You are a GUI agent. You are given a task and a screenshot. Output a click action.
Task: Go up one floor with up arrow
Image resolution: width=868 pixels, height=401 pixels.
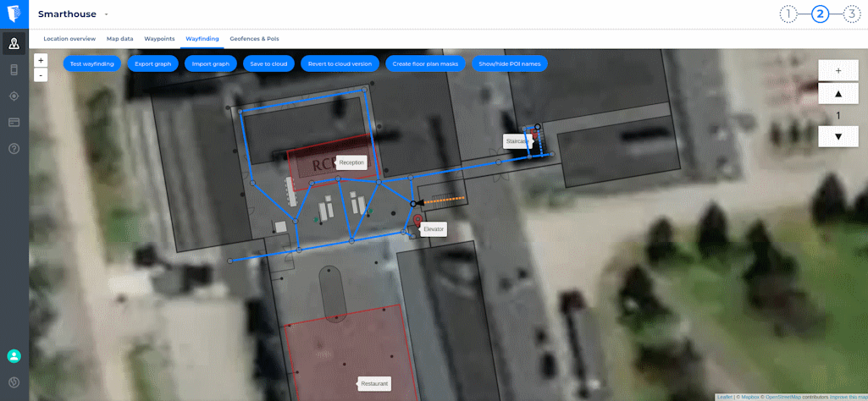click(x=838, y=94)
